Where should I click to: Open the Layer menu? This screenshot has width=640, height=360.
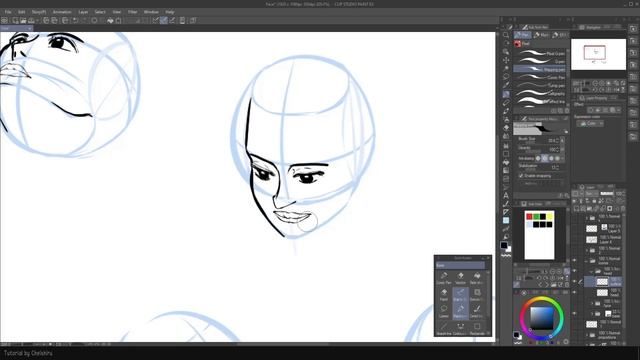[83, 12]
